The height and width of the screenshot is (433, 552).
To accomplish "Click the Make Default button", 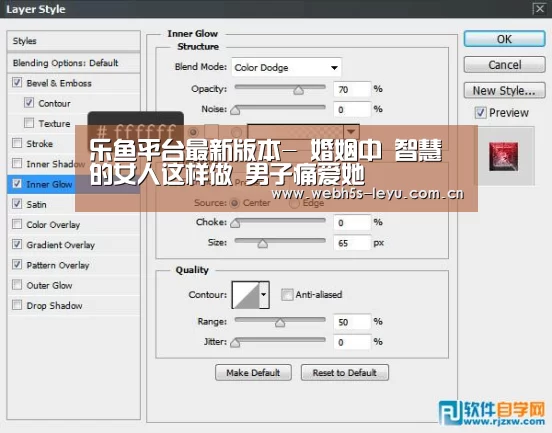I will (x=253, y=372).
